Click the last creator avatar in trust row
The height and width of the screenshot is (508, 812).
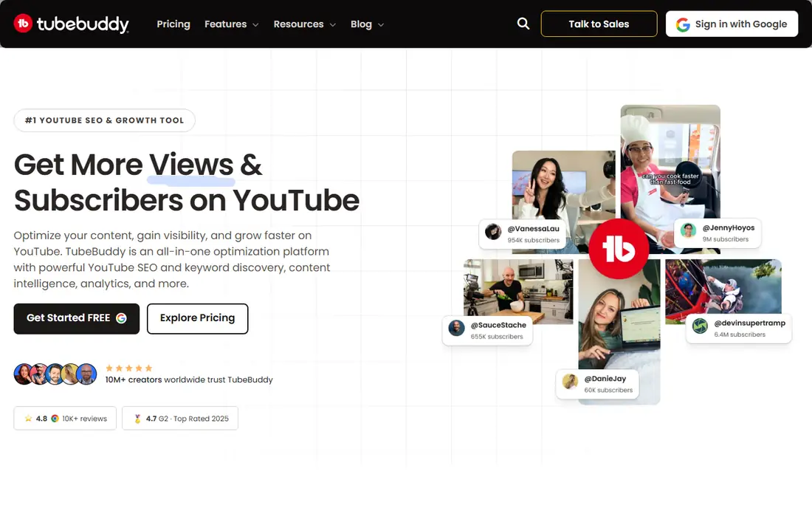(x=86, y=374)
